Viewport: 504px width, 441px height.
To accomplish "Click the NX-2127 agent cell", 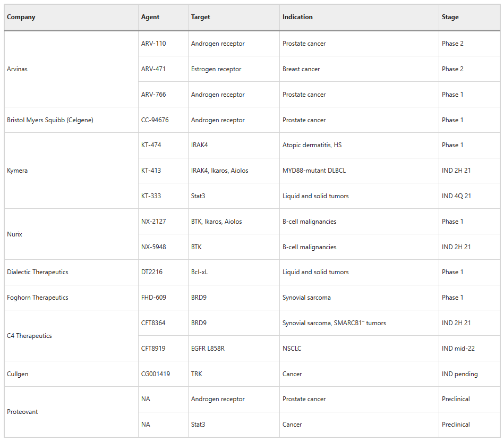I will pyautogui.click(x=153, y=222).
